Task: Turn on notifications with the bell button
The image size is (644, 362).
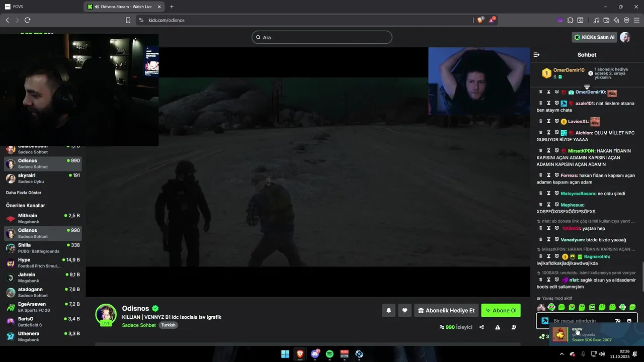Action: 388,311
